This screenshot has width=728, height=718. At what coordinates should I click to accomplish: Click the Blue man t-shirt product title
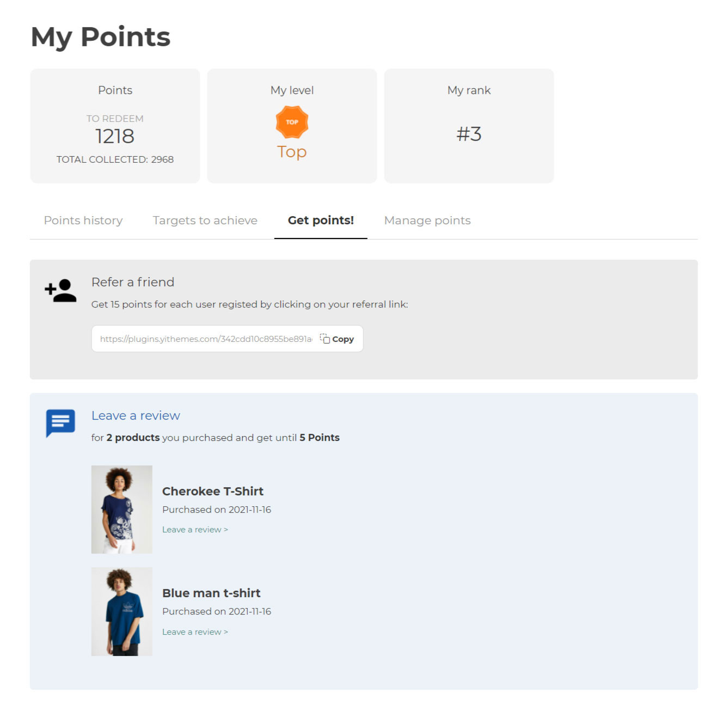[x=211, y=593]
